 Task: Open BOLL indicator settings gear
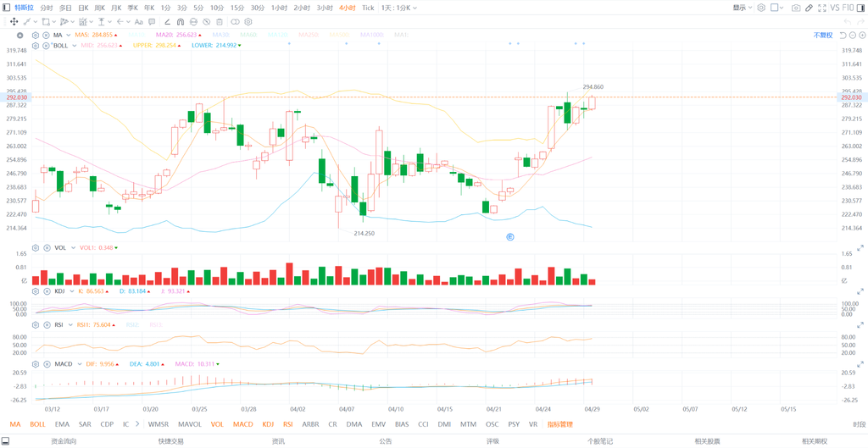(x=36, y=46)
